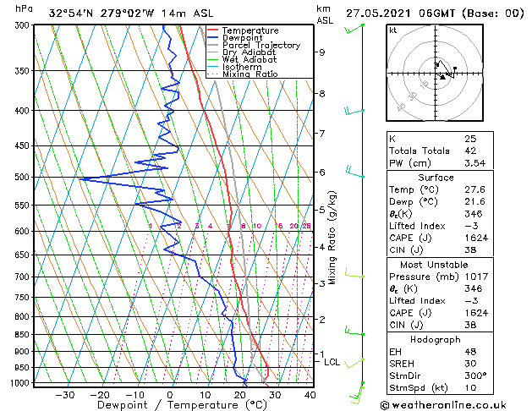
Task: Click the LCL label on the height axis
Action: tap(332, 362)
